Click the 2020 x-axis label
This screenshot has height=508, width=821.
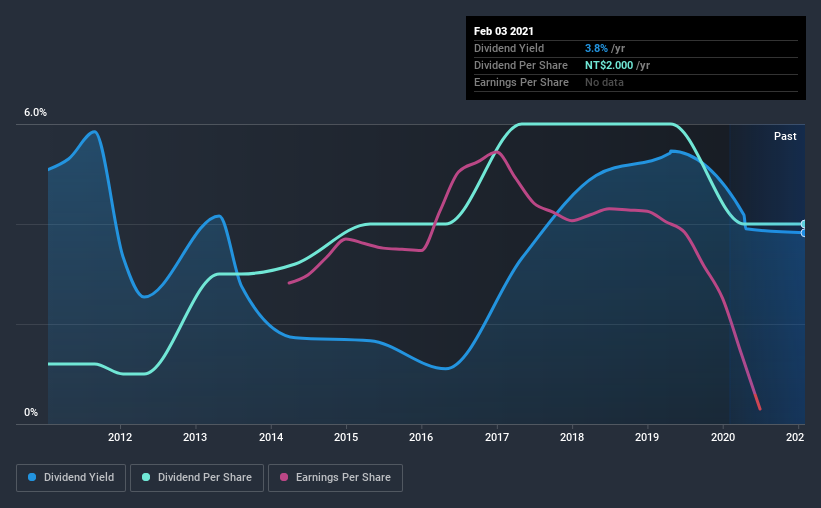[x=723, y=437]
